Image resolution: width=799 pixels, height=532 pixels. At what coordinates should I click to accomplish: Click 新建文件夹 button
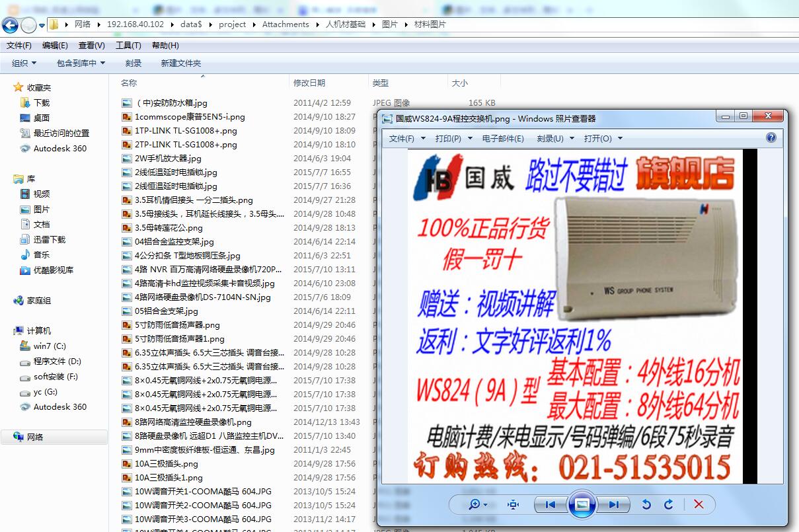pos(181,63)
